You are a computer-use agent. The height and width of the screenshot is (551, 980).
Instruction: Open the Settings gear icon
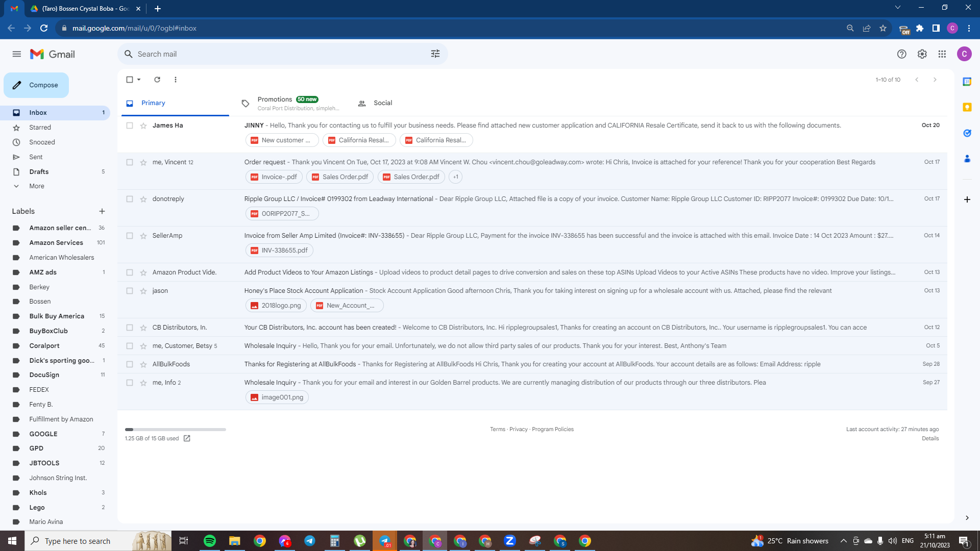click(x=922, y=54)
